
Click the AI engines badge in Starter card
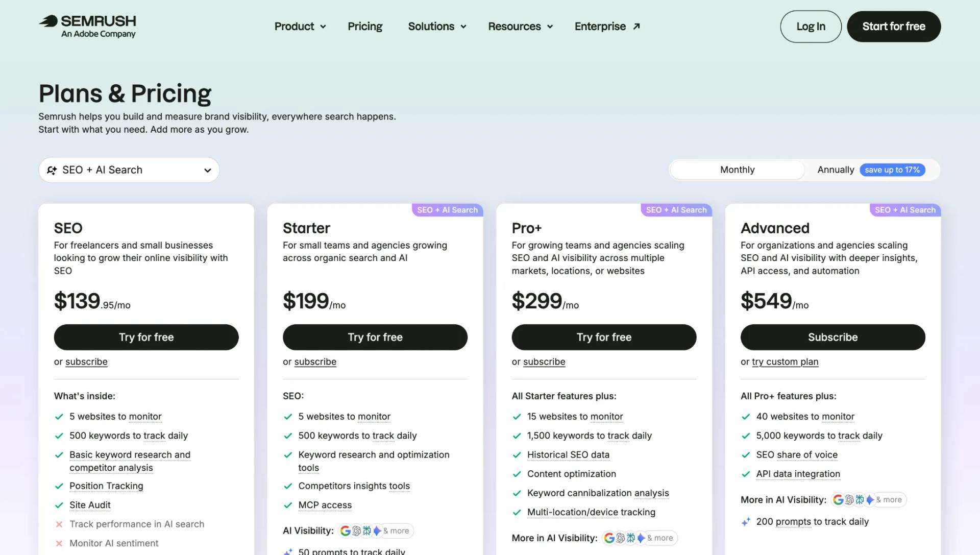tap(375, 531)
